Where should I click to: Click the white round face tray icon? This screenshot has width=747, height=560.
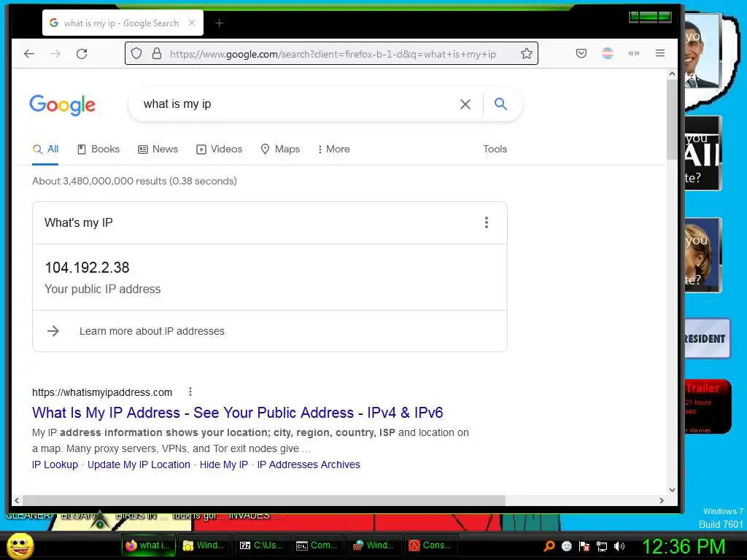[x=566, y=546]
